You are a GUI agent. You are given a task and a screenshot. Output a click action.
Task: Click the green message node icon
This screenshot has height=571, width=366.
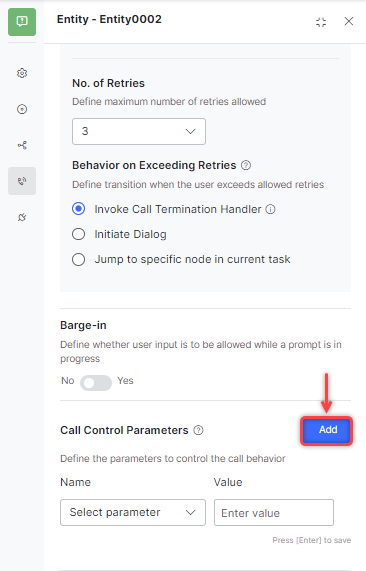22,22
